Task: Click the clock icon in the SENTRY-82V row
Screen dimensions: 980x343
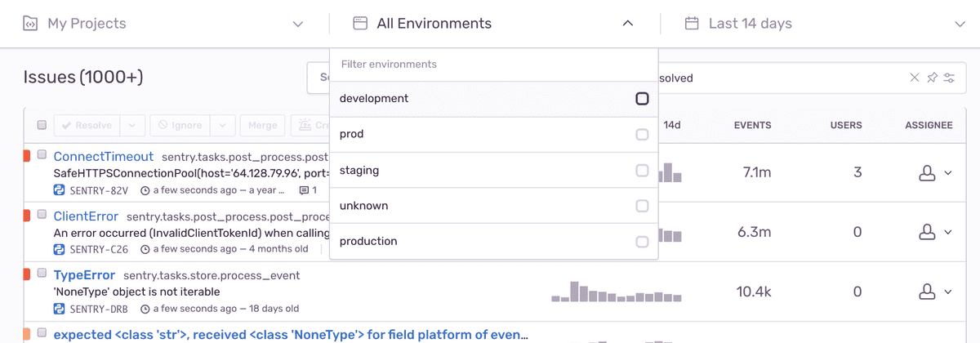Action: 145,191
